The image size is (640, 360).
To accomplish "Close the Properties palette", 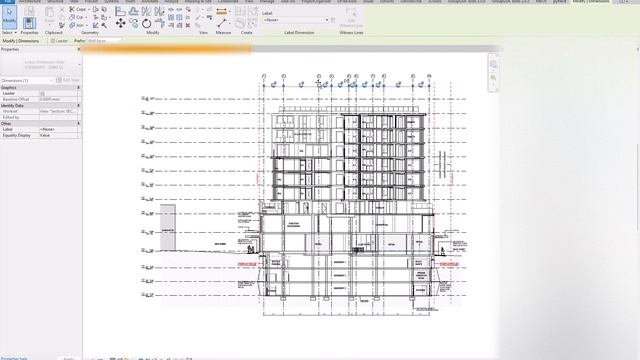I will [78, 49].
